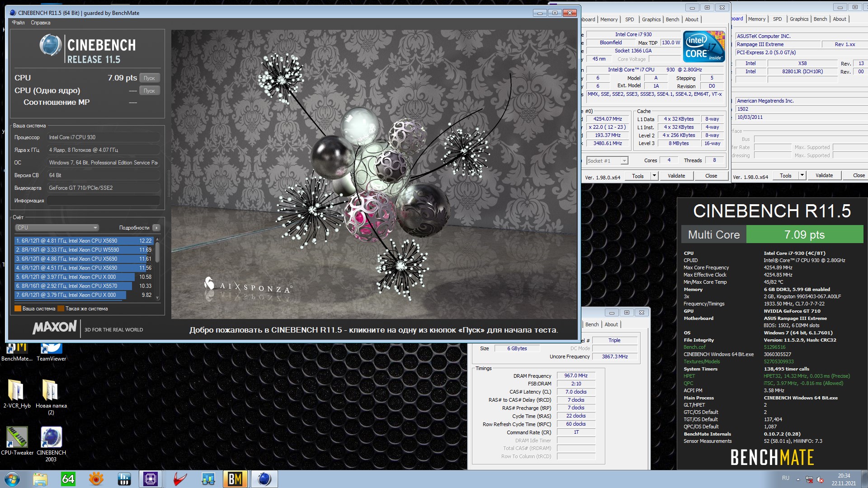Open Bench tab in CPU-Z CPU window
868x488 pixels.
672,19
